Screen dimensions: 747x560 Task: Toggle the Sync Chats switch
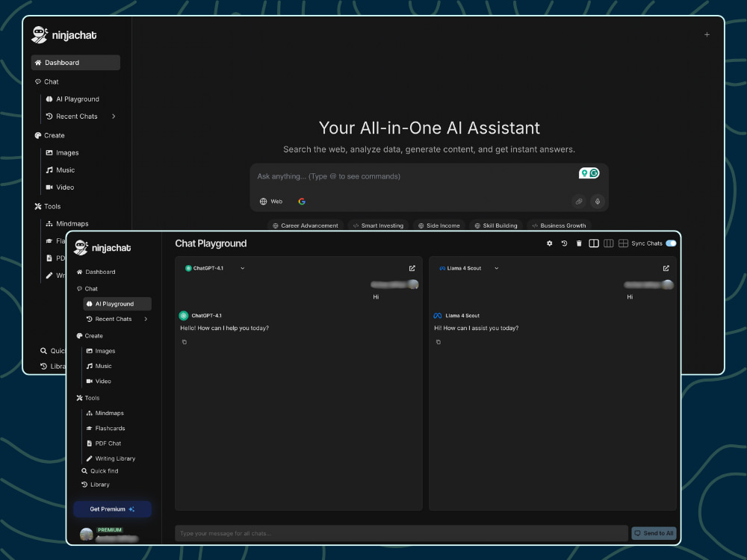[x=671, y=243]
